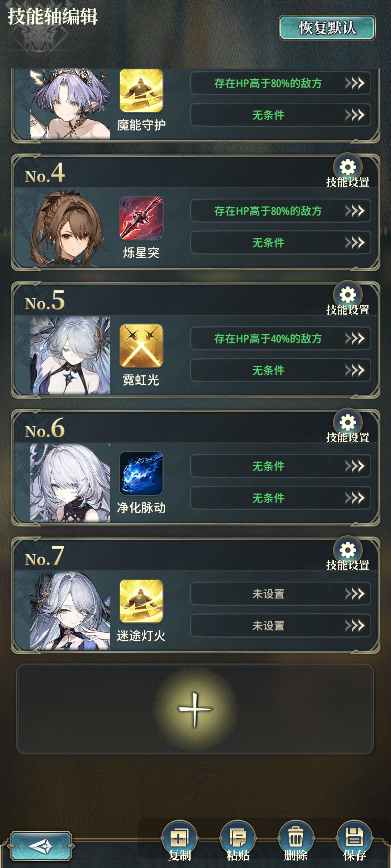
Task: Go back with the arrow button
Action: pyautogui.click(x=41, y=846)
